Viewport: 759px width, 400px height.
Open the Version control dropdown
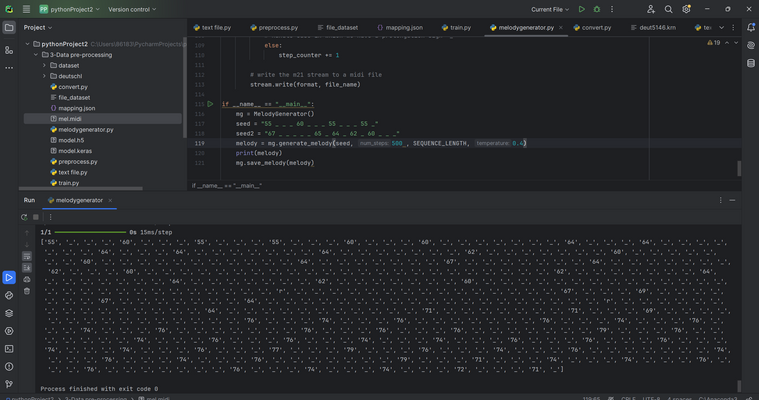pos(131,9)
